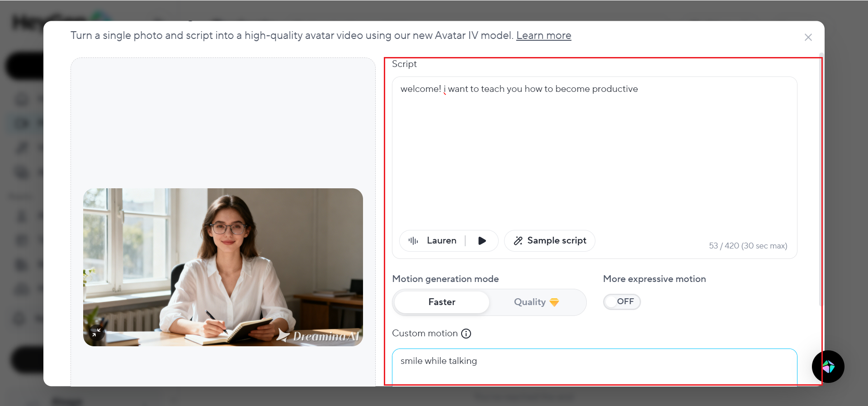Toggle More expressive motion switch
Image resolution: width=868 pixels, height=406 pixels.
coord(622,301)
